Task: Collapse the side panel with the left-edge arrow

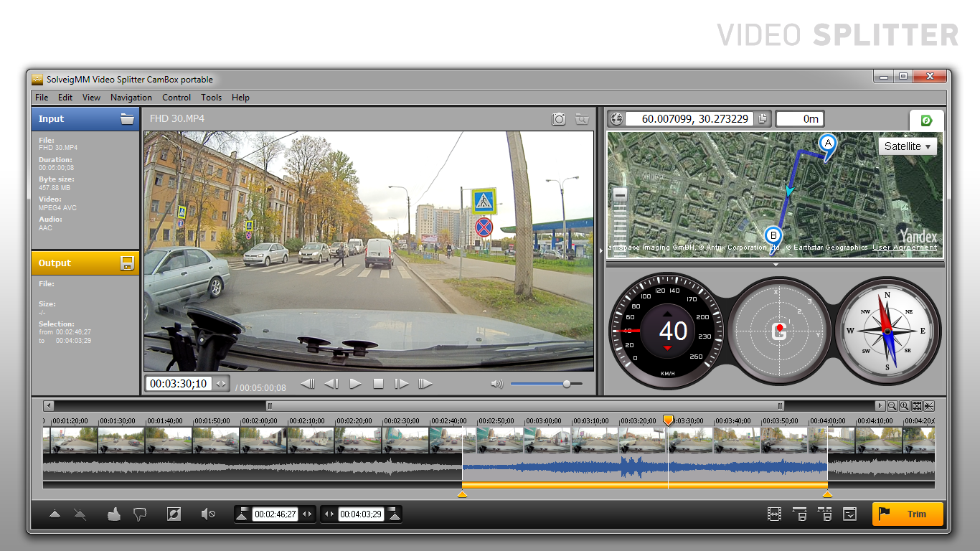Action: [x=601, y=250]
